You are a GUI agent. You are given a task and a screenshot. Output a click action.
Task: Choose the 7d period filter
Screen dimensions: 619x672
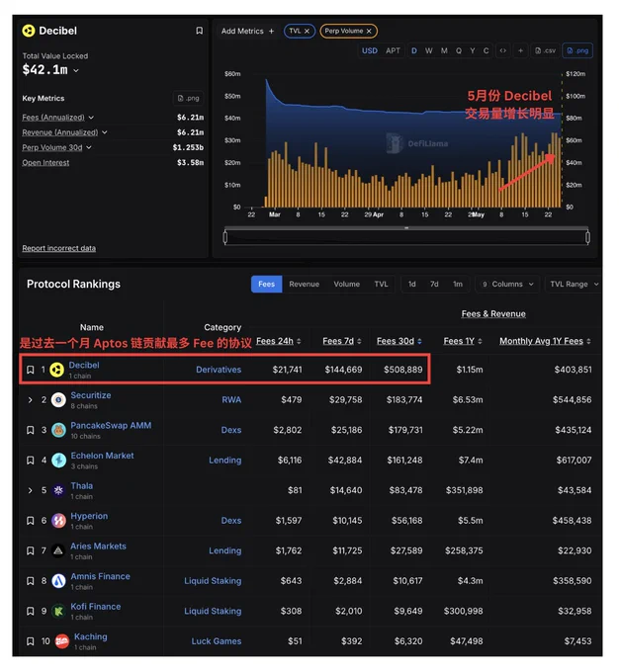tap(434, 284)
